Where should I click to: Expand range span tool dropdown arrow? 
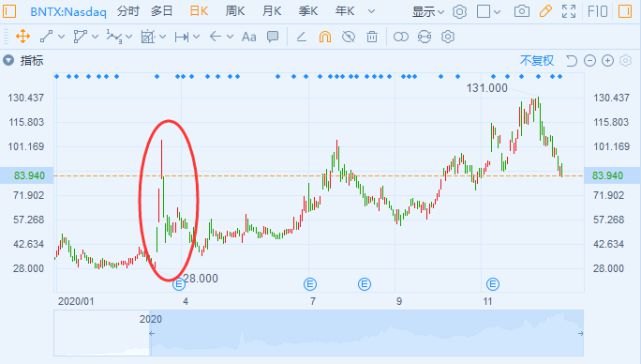(196, 37)
